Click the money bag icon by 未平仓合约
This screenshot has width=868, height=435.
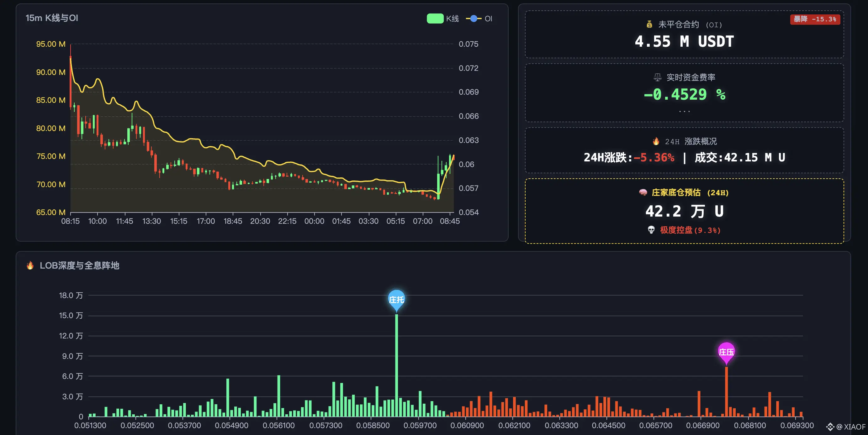[649, 24]
